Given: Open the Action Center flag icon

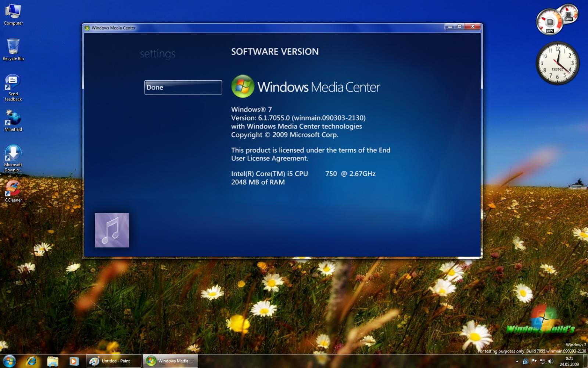Looking at the screenshot, I should point(534,361).
